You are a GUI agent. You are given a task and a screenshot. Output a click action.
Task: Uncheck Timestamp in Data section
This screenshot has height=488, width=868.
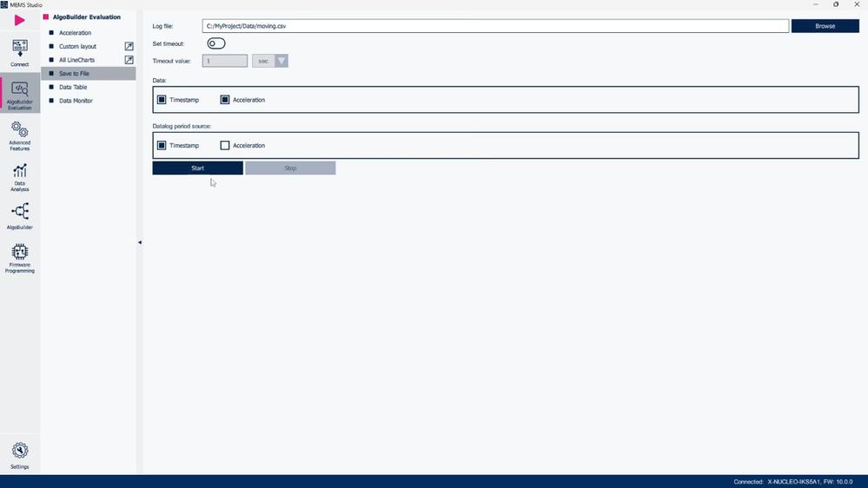point(162,100)
